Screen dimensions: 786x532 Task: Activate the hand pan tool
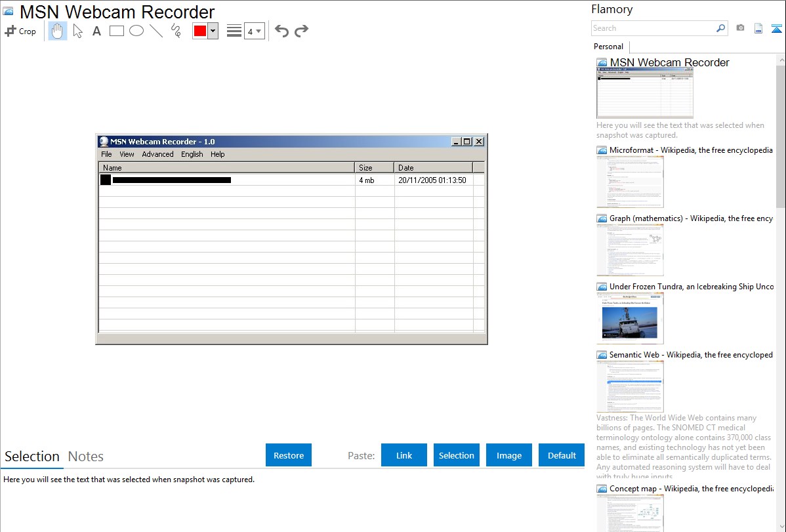coord(58,31)
